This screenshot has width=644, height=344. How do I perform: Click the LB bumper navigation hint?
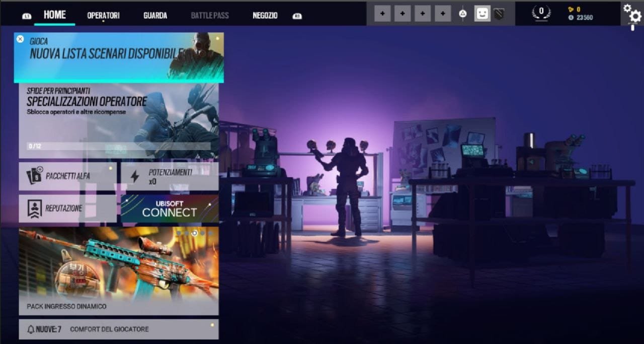pos(27,16)
